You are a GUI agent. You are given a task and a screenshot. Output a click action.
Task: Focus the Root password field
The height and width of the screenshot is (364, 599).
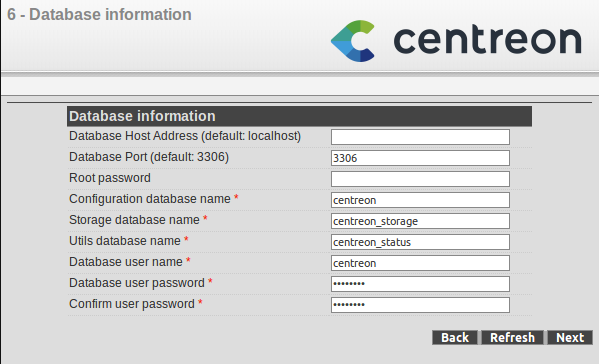(420, 179)
